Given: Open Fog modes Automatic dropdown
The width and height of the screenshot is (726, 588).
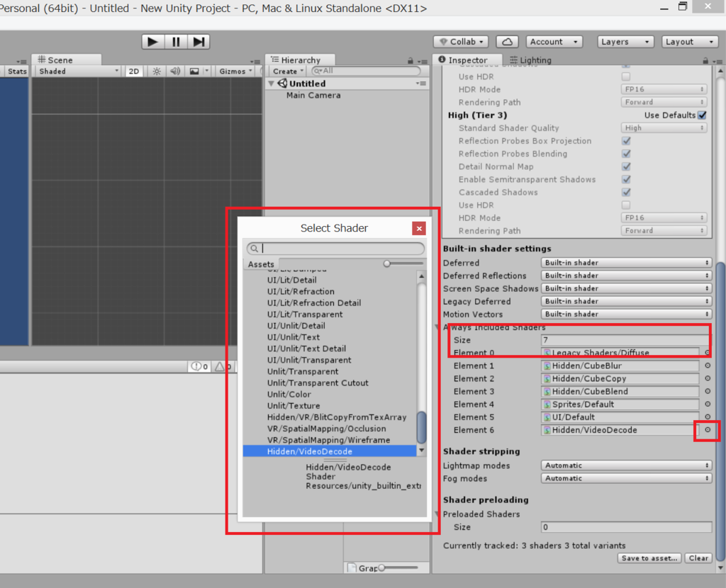Looking at the screenshot, I should tap(626, 478).
